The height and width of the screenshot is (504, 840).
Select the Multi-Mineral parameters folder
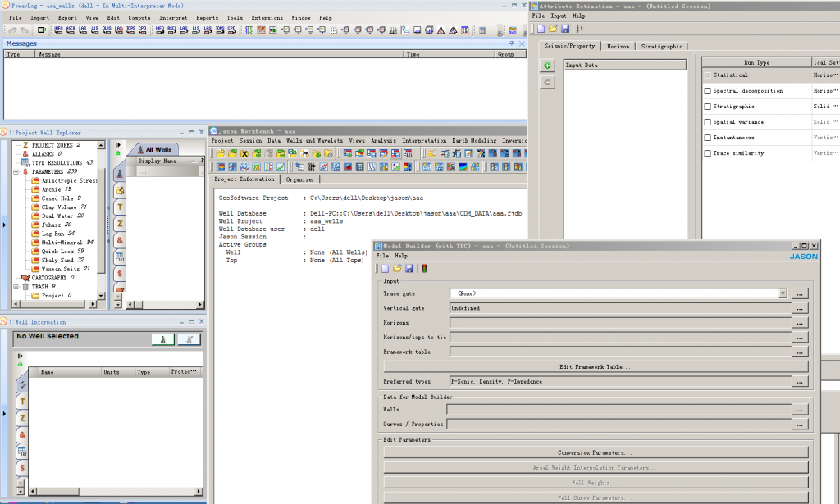(x=62, y=243)
